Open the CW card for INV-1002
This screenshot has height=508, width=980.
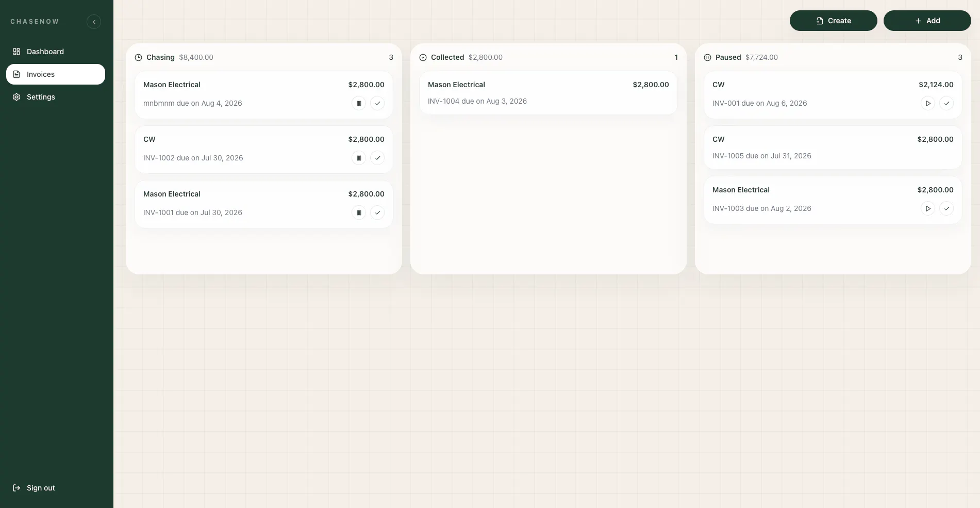point(264,150)
